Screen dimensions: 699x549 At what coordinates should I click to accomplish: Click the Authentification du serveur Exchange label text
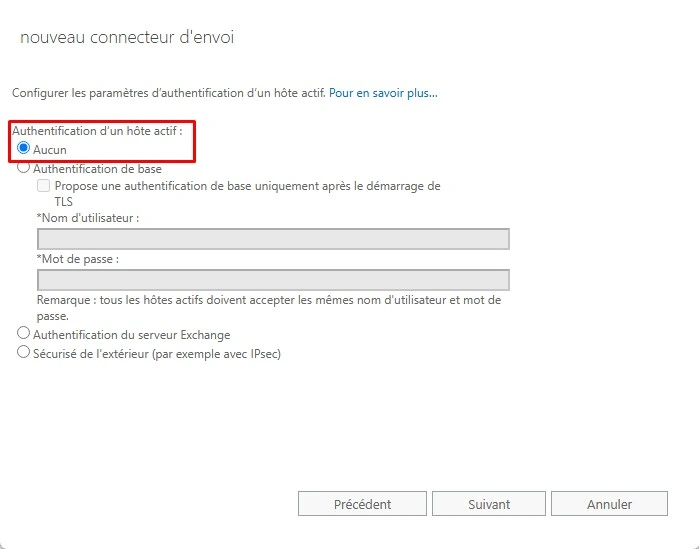coord(132,335)
